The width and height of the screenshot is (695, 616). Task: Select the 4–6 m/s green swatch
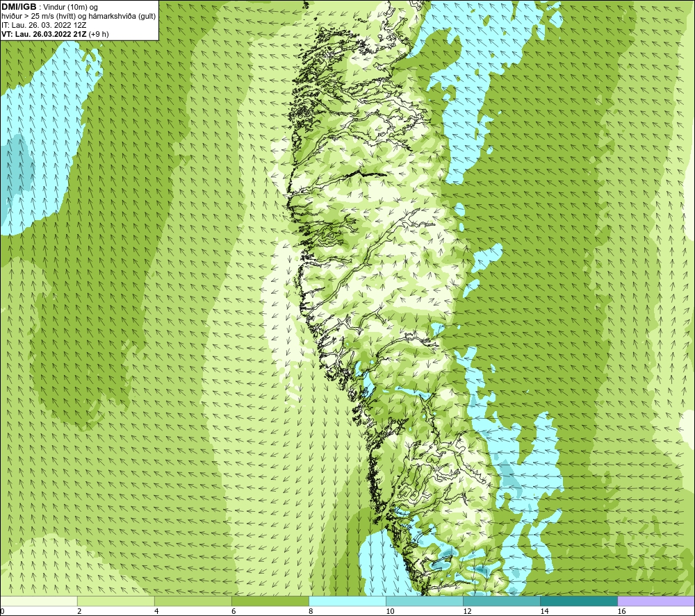click(193, 601)
